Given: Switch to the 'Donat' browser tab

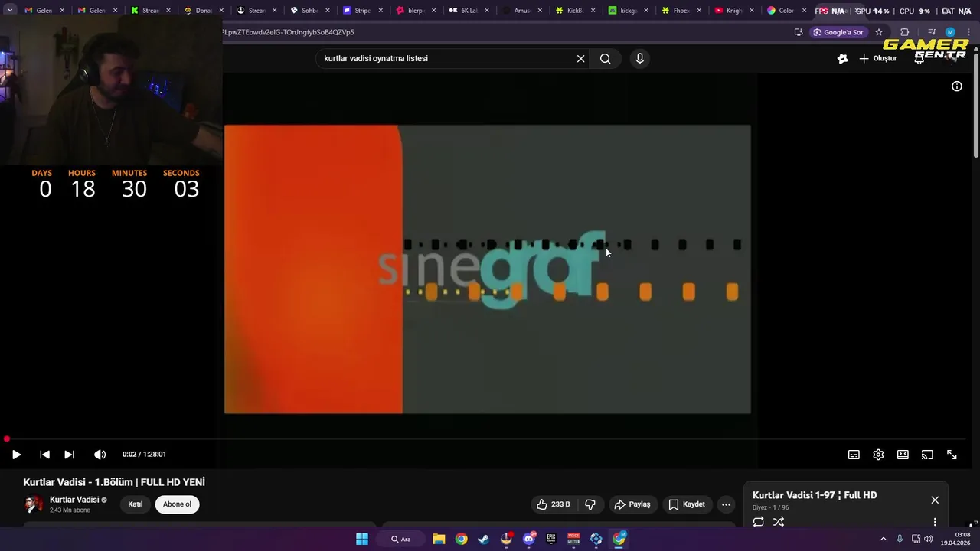Looking at the screenshot, I should [202, 11].
